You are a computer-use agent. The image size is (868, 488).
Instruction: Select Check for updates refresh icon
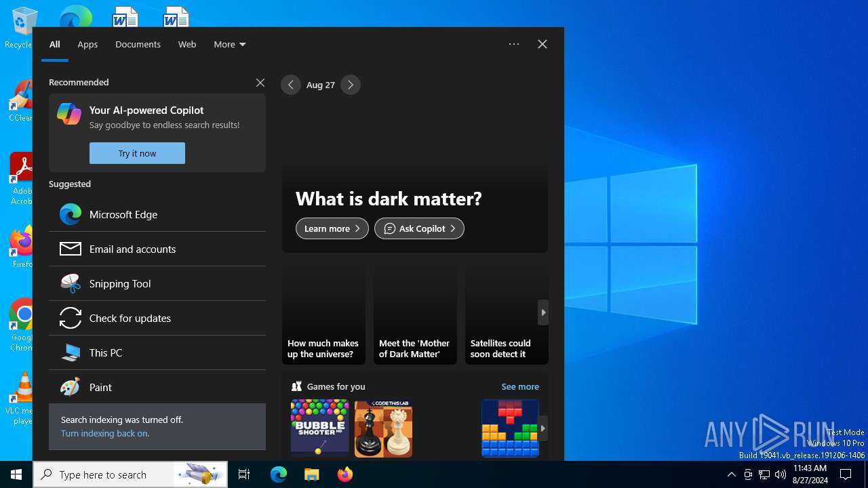pos(71,318)
